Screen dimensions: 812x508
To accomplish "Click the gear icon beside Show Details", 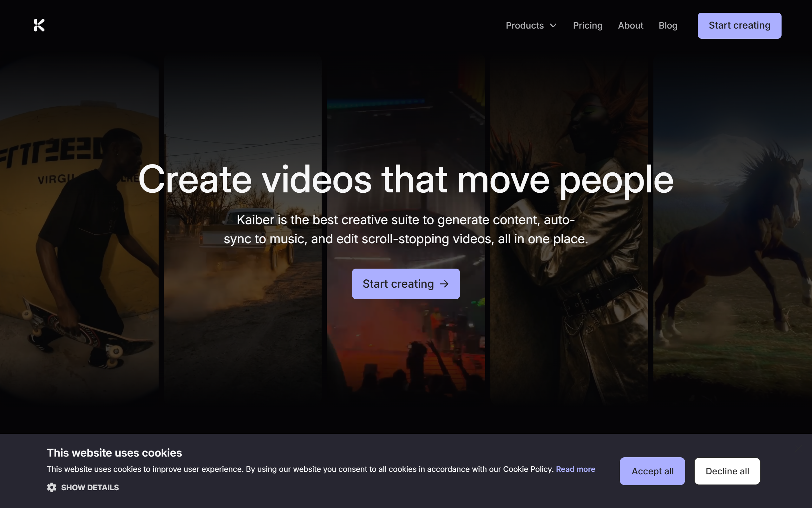I will (52, 487).
